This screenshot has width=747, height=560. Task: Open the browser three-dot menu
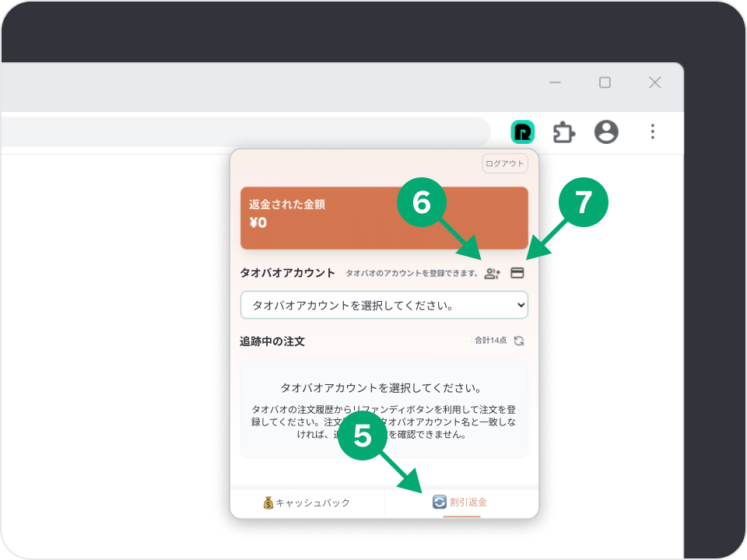652,131
